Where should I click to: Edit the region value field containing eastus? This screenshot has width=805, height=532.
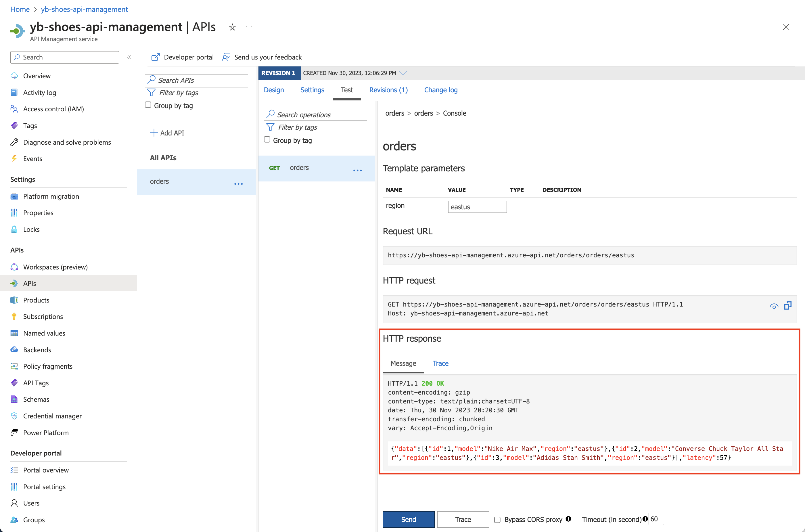477,206
